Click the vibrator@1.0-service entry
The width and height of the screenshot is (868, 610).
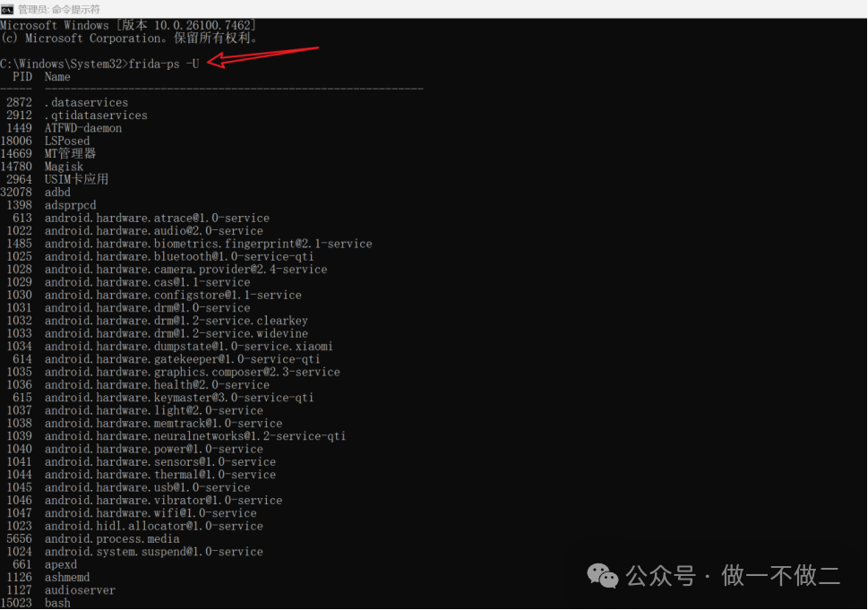tap(163, 500)
